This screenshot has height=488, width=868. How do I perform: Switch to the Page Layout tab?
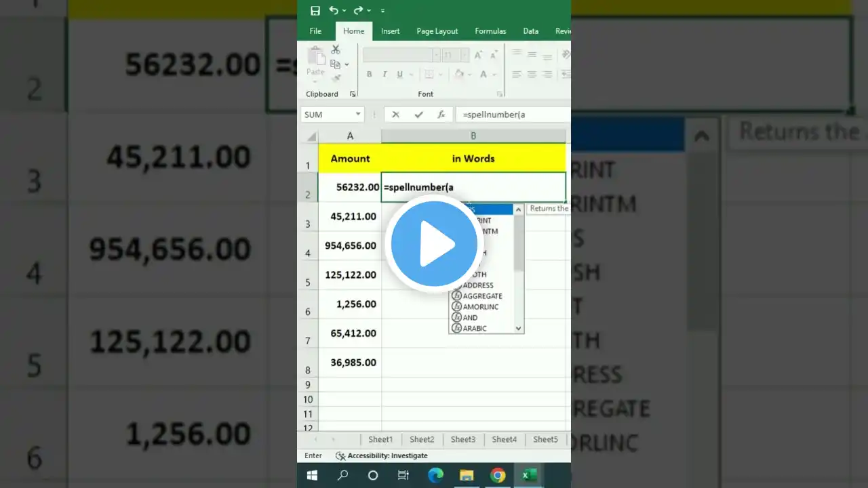click(437, 31)
